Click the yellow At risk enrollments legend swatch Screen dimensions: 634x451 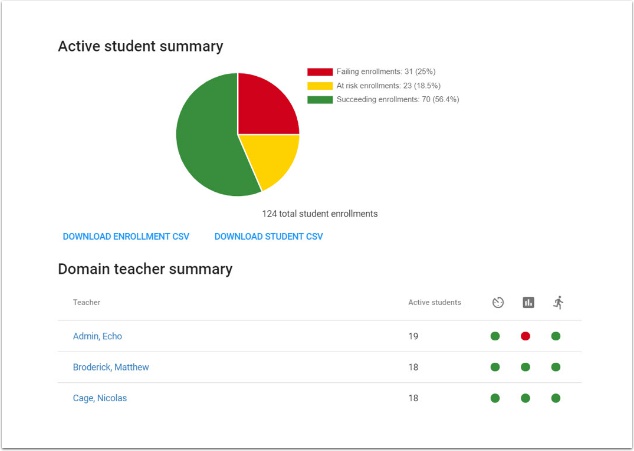(x=320, y=86)
